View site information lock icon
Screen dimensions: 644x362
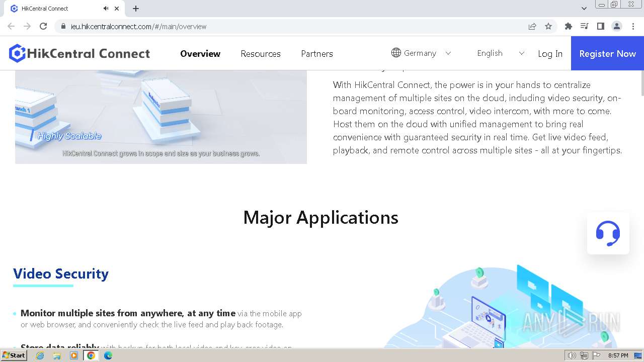point(63,26)
